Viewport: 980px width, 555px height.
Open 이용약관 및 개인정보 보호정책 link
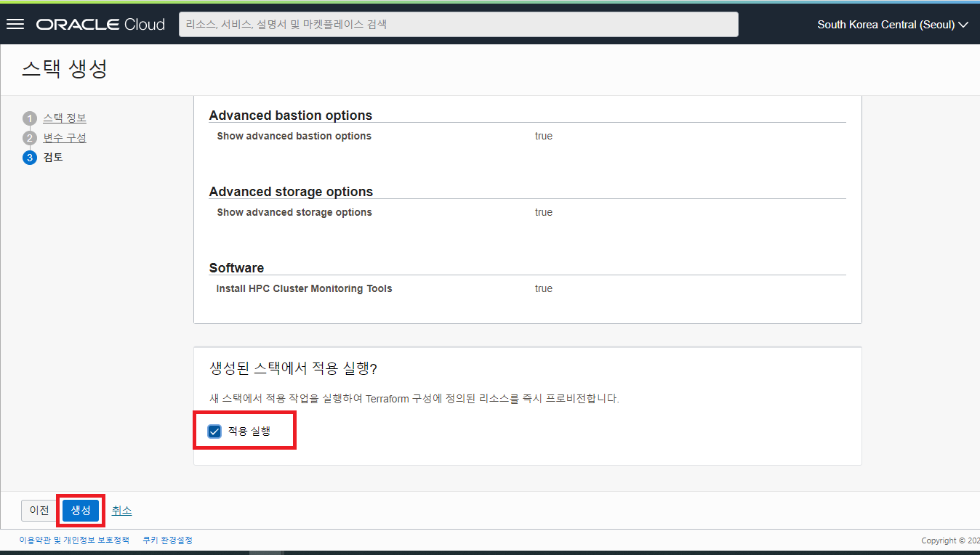click(74, 540)
